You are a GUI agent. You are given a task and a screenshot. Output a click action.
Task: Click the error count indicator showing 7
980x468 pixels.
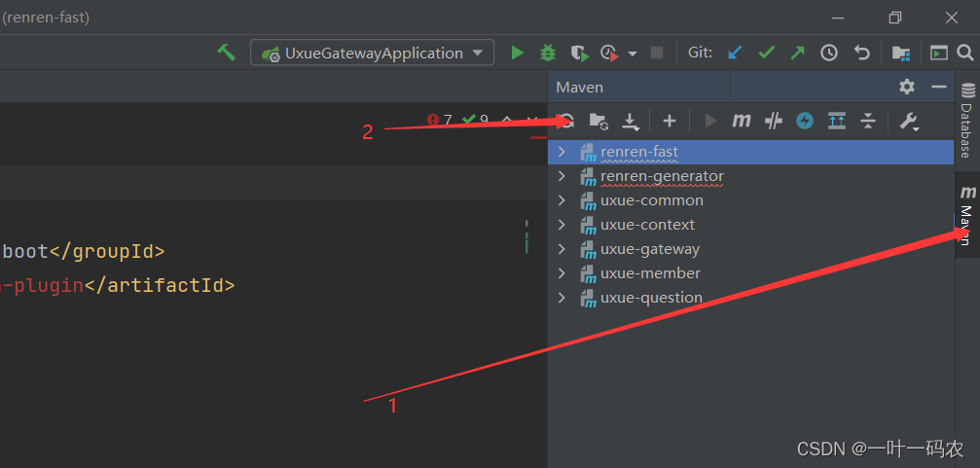coord(439,120)
